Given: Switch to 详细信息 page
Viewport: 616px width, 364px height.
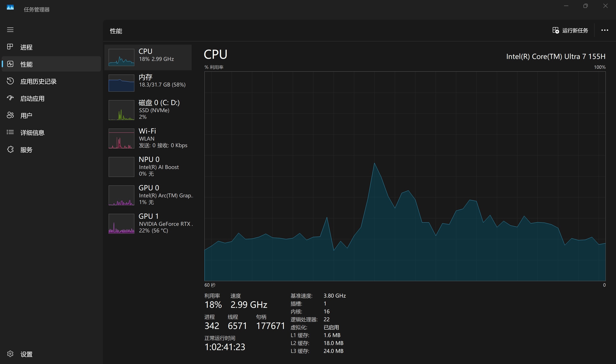Looking at the screenshot, I should 32,133.
